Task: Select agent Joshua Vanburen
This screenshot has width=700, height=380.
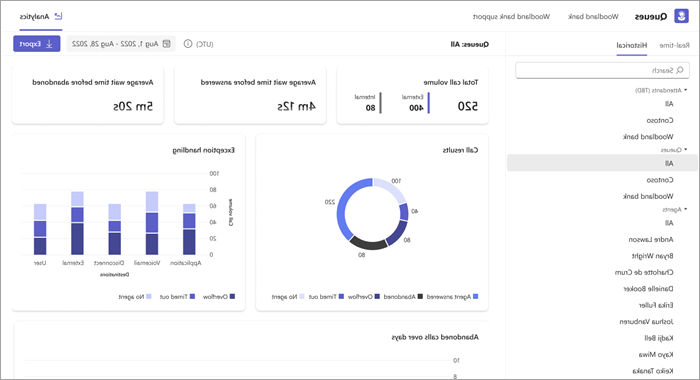Action: pyautogui.click(x=646, y=322)
